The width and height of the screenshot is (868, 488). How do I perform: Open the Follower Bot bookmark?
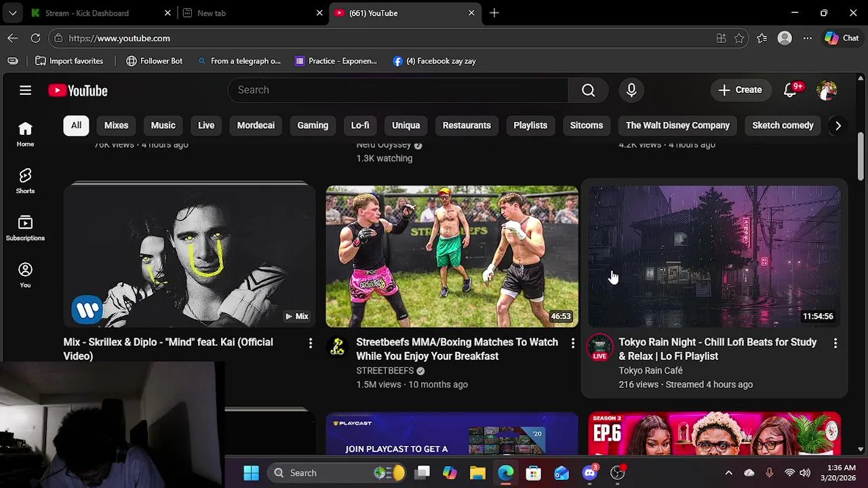(x=154, y=61)
